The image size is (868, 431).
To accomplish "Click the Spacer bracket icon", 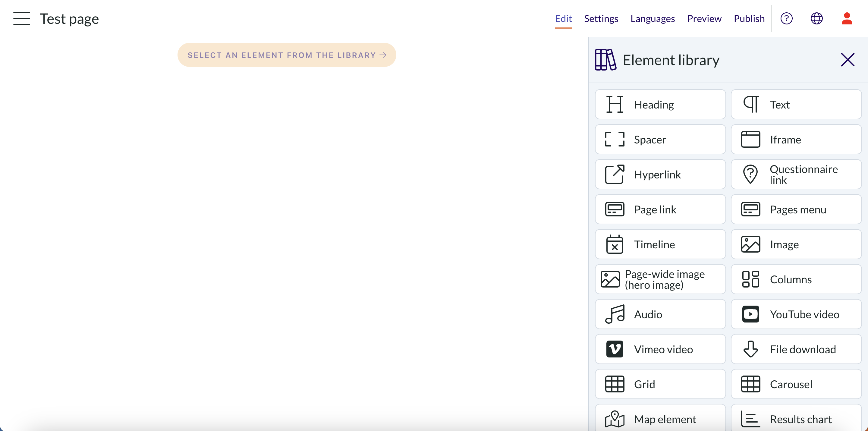I will click(615, 140).
